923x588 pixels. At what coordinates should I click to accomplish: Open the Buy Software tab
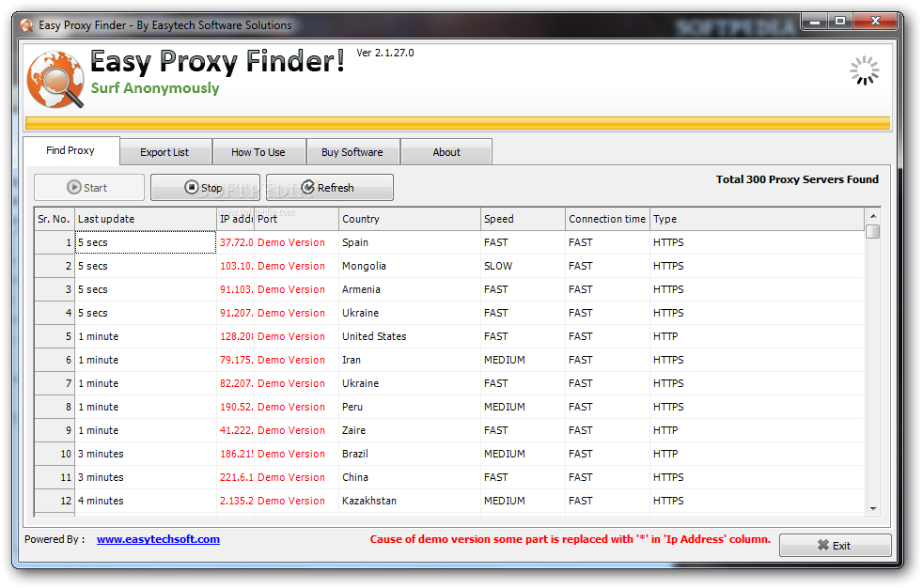[x=352, y=152]
